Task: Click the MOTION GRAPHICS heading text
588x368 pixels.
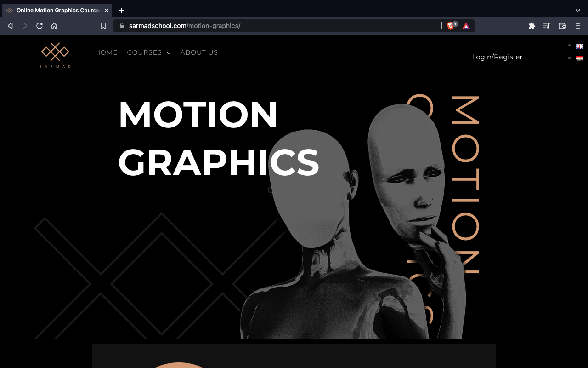Action: (x=219, y=138)
